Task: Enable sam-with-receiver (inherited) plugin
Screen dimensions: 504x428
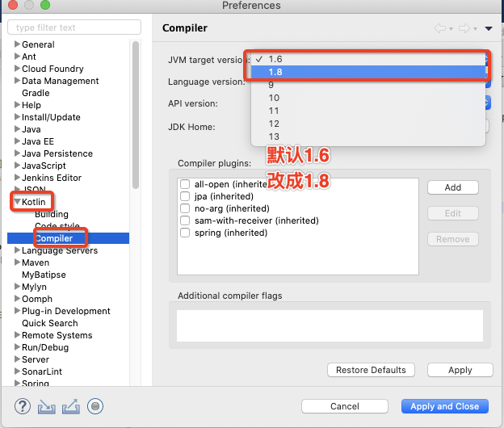Action: coord(185,220)
